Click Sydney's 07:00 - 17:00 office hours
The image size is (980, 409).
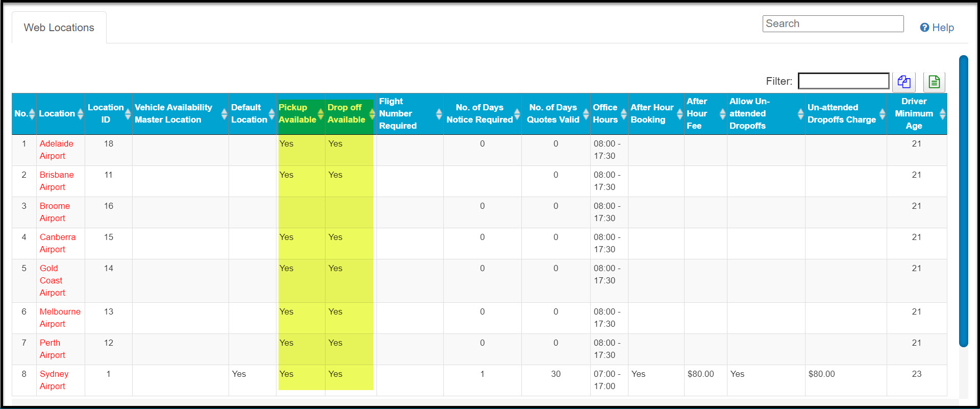607,380
